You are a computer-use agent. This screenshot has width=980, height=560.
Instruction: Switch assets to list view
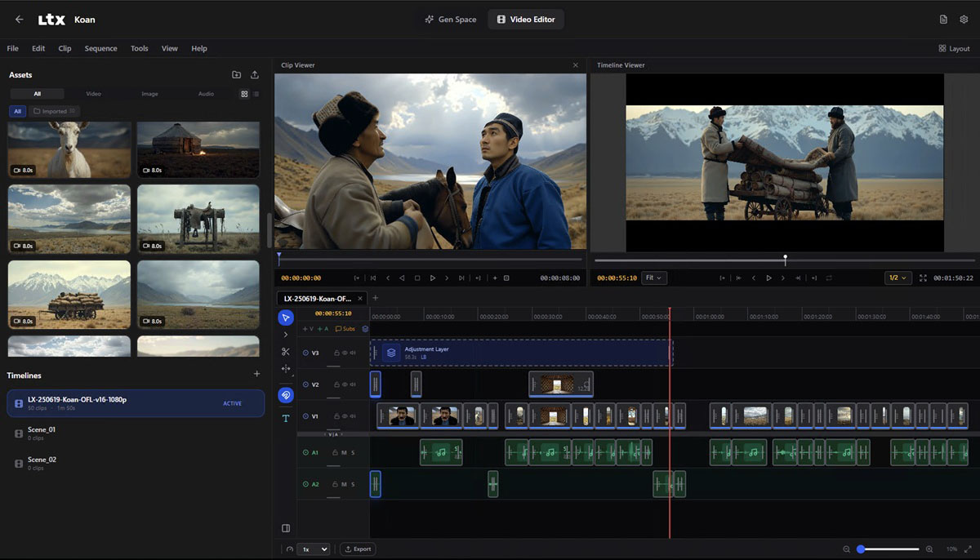(256, 94)
